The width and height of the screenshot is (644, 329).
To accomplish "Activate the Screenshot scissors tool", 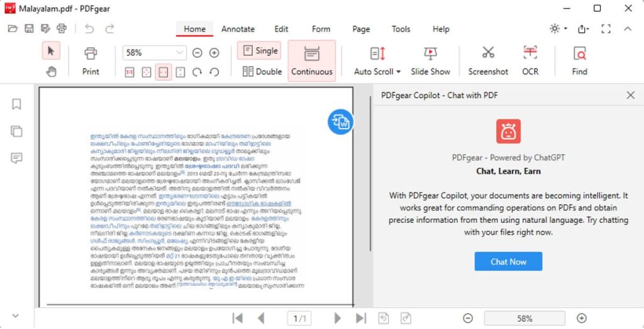I will click(x=488, y=61).
